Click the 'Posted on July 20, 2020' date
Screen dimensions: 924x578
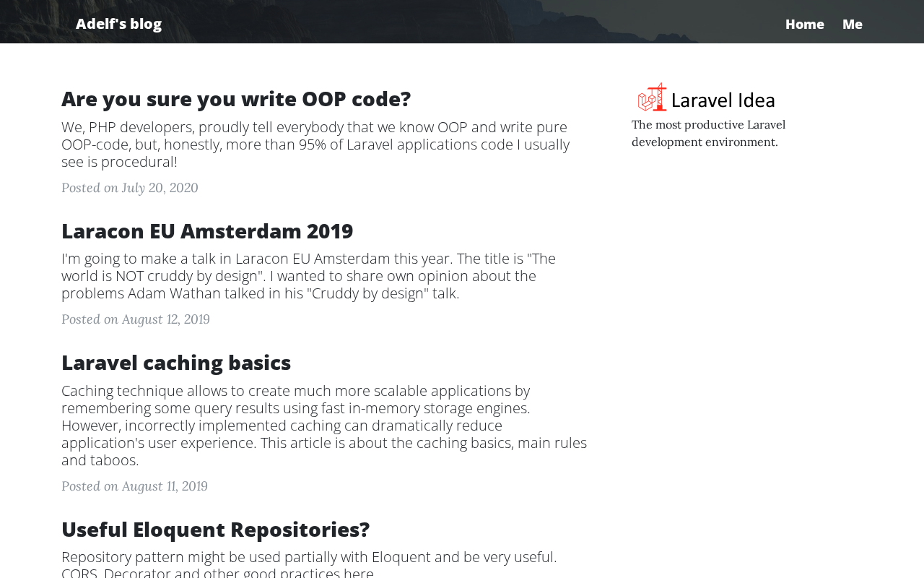pos(129,188)
